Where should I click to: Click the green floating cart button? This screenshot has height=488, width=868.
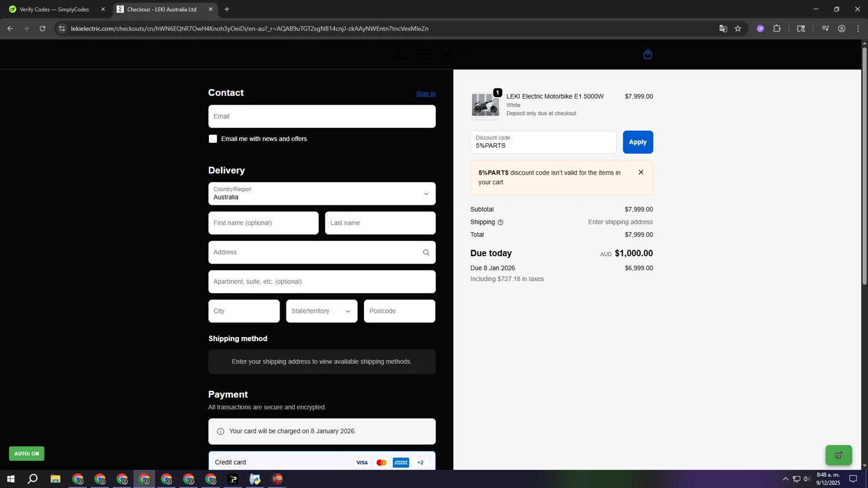838,455
